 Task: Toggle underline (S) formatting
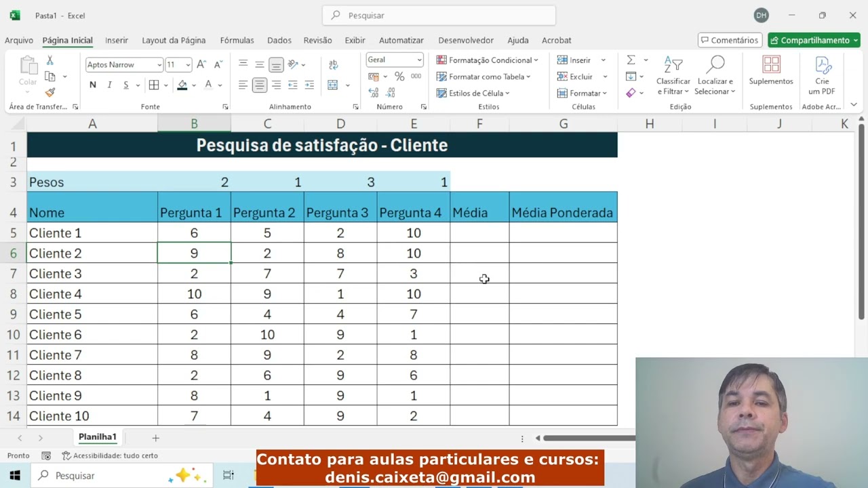pyautogui.click(x=125, y=85)
